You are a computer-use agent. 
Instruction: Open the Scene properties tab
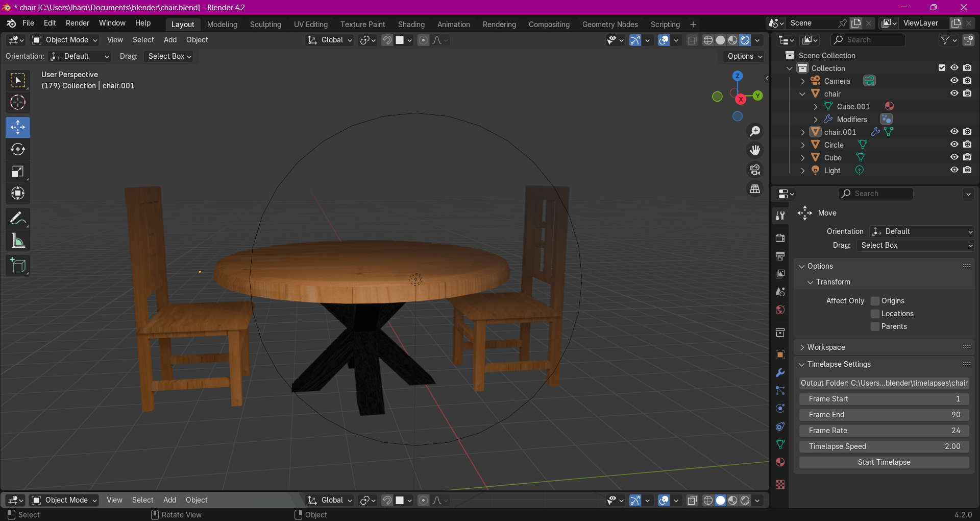(780, 292)
